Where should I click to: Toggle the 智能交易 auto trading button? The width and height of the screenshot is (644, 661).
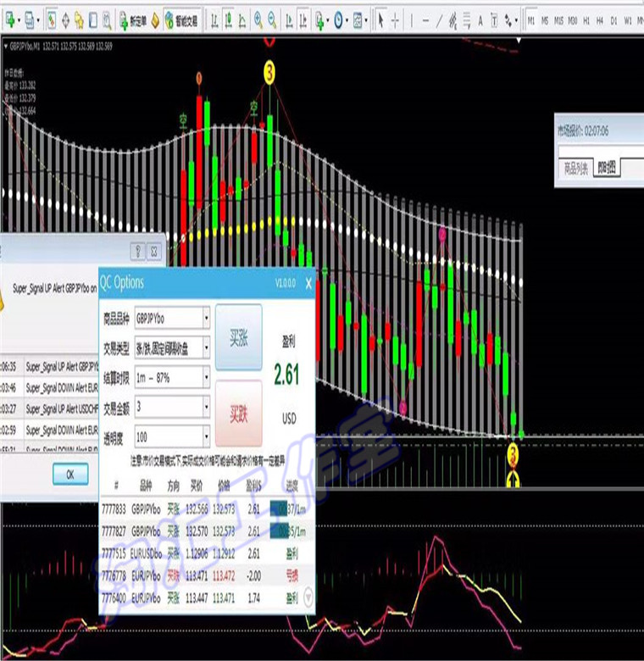coord(181,20)
